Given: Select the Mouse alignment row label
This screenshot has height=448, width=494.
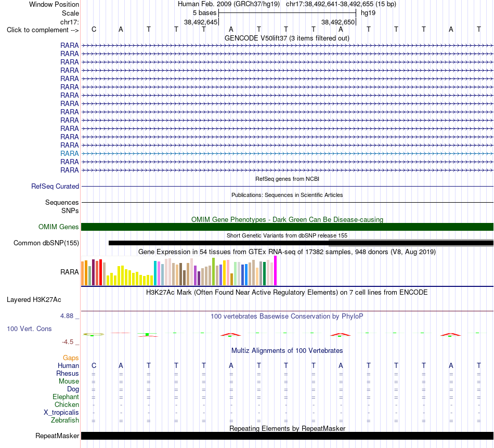Looking at the screenshot, I should [x=69, y=381].
